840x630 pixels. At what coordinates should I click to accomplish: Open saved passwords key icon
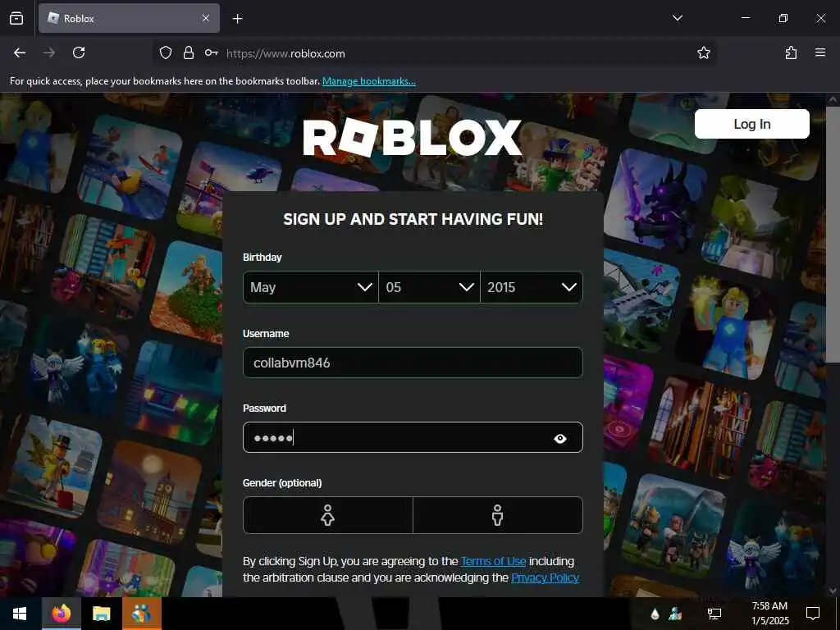(x=211, y=52)
